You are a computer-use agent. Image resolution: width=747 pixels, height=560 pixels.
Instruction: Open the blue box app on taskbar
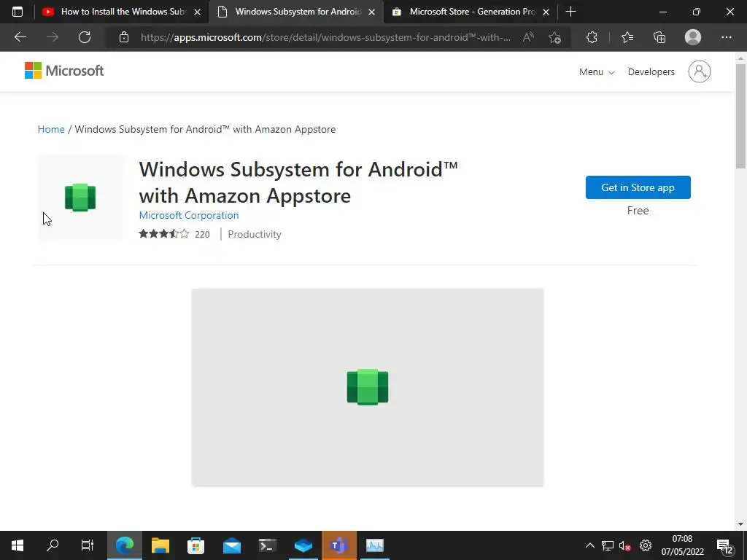point(303,545)
